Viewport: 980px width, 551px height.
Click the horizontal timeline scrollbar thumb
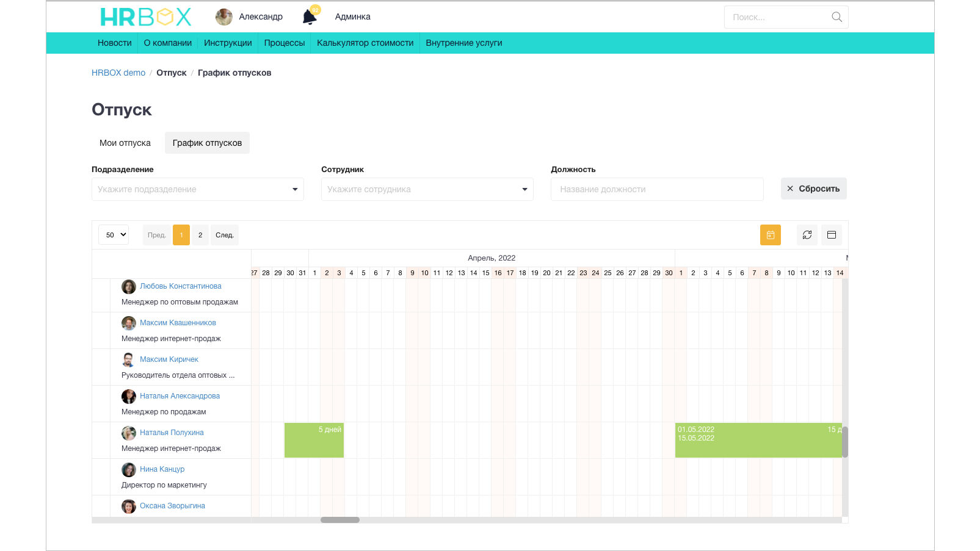(x=340, y=520)
